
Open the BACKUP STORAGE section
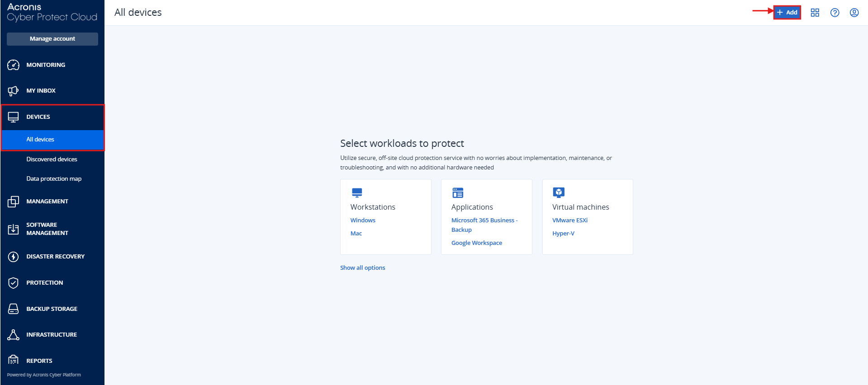(x=52, y=309)
